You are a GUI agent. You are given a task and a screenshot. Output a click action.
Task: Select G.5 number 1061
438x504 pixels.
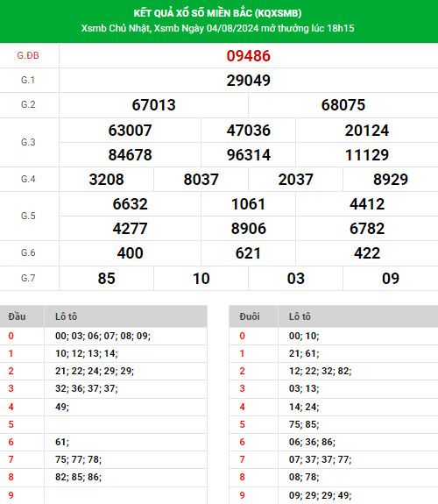(x=248, y=204)
